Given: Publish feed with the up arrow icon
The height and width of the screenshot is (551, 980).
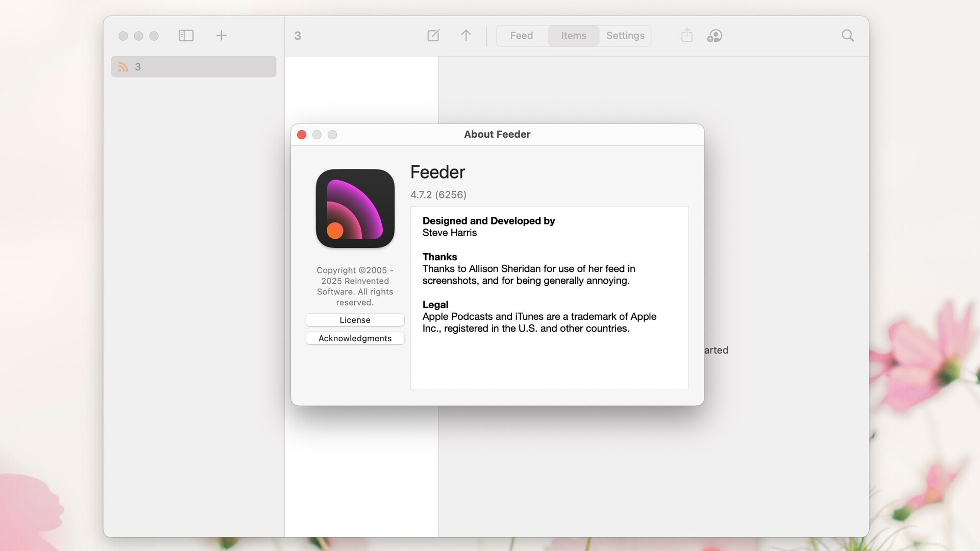Looking at the screenshot, I should 466,36.
